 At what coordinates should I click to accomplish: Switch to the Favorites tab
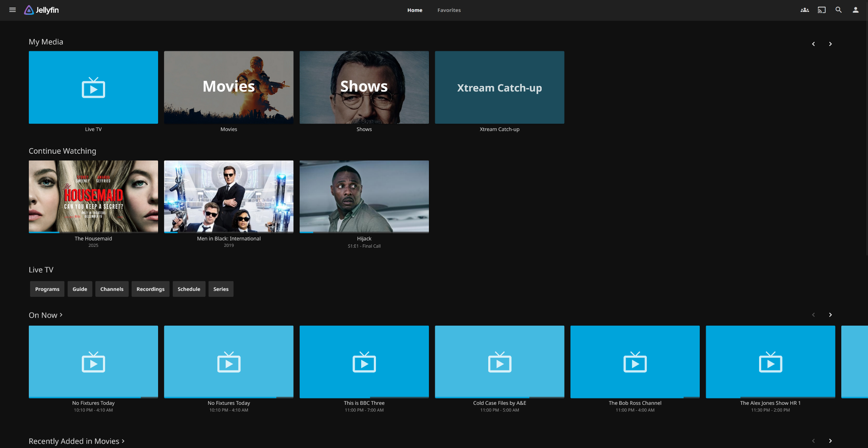(x=449, y=10)
